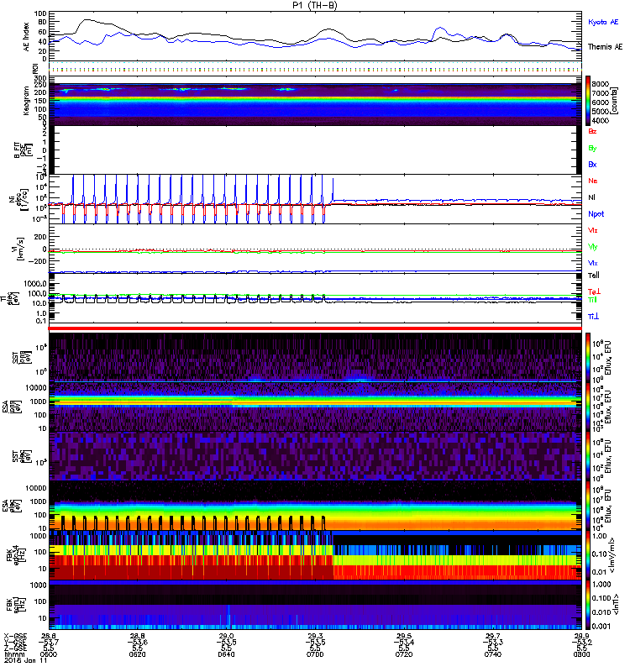The height and width of the screenshot is (672, 630).
Task: Click the green Viy legend label
Action: point(593,247)
